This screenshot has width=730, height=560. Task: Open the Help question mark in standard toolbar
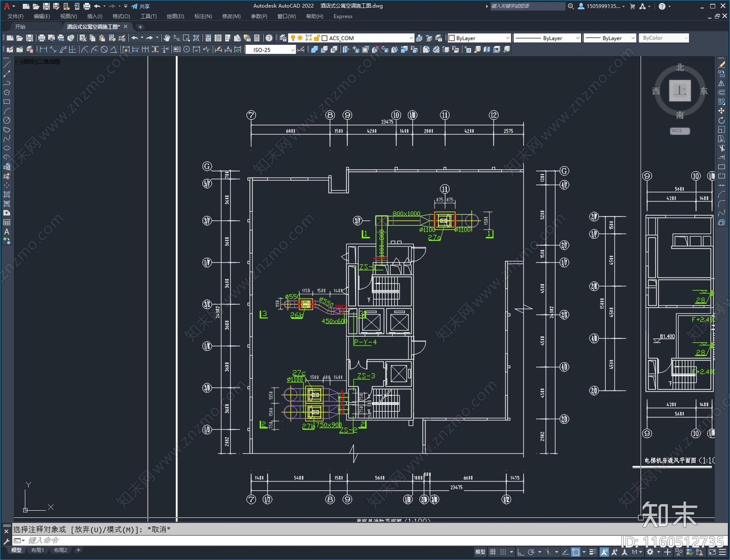[269, 38]
